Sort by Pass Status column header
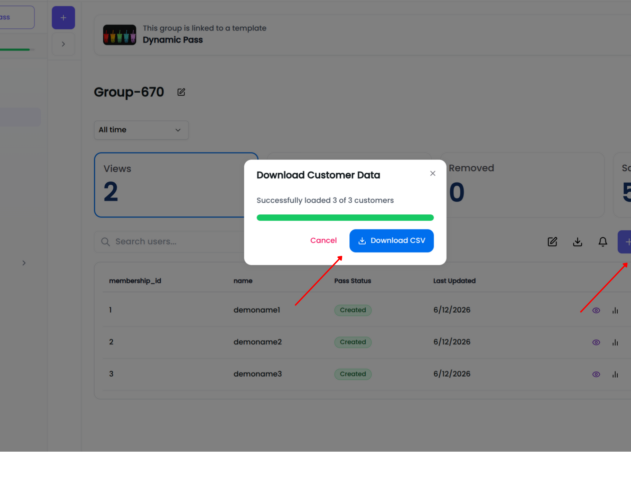 point(353,281)
